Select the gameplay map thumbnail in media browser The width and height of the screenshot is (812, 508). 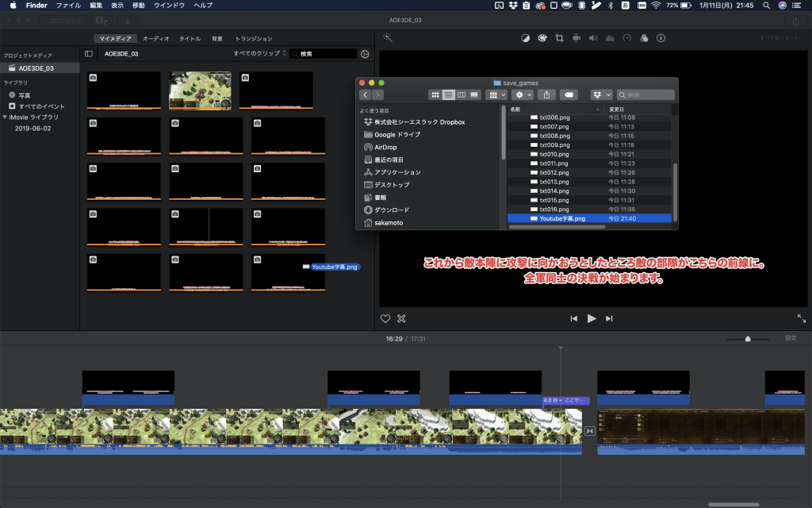coord(200,90)
